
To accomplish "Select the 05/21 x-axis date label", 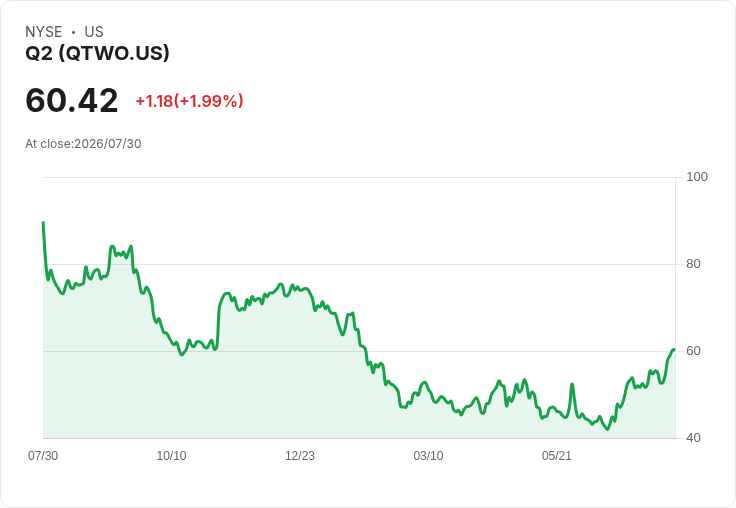I will pyautogui.click(x=557, y=456).
